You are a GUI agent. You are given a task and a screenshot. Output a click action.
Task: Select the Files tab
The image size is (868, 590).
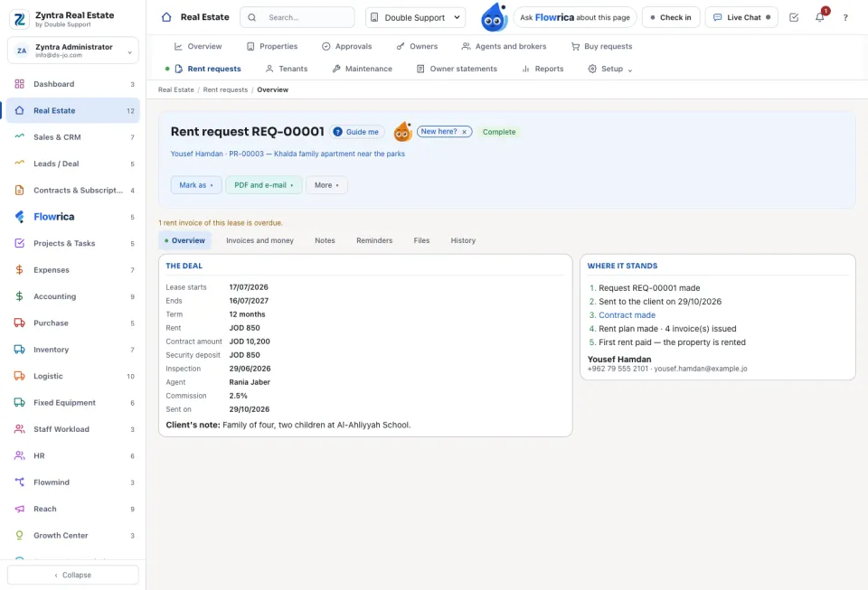421,240
